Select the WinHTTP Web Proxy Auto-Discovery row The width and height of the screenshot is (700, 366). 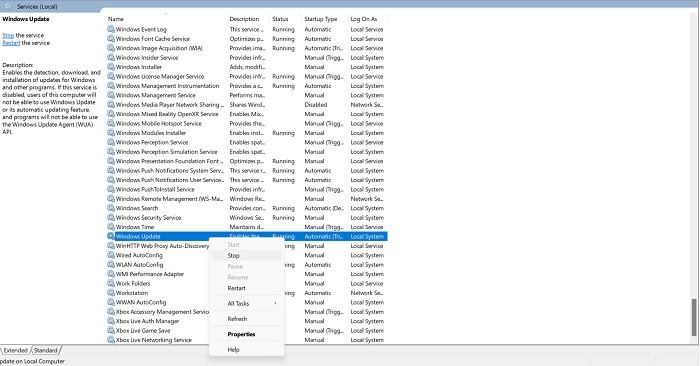coord(247,245)
